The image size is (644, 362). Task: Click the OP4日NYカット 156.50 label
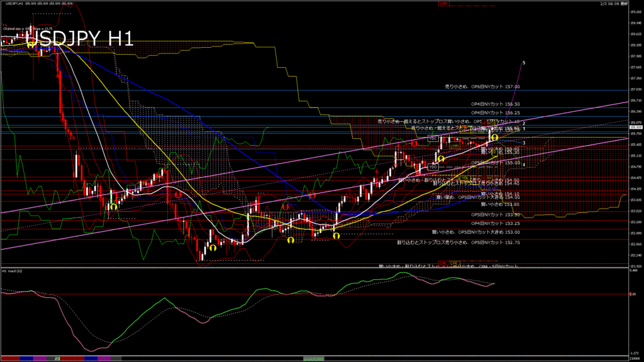tap(496, 104)
